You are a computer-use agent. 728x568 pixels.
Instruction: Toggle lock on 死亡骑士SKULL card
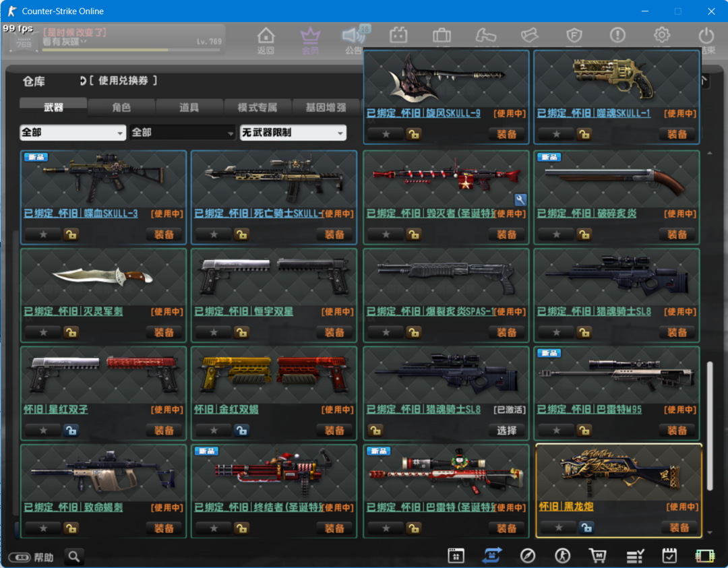tap(241, 234)
